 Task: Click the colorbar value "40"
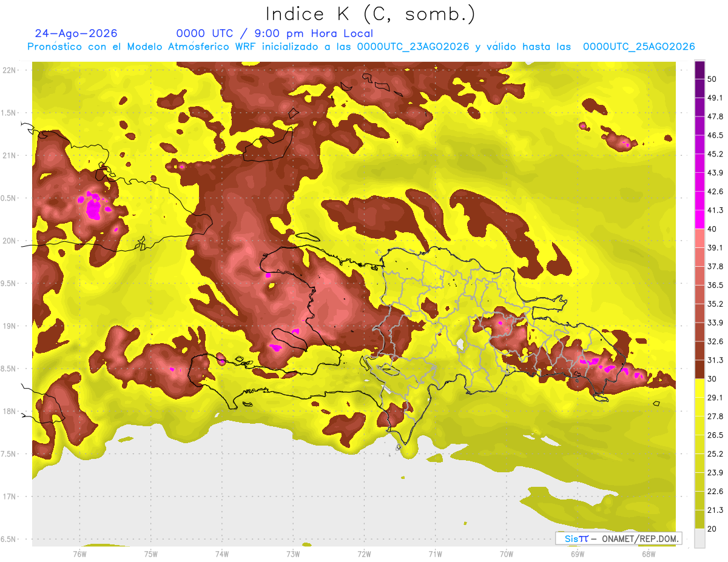tap(713, 229)
